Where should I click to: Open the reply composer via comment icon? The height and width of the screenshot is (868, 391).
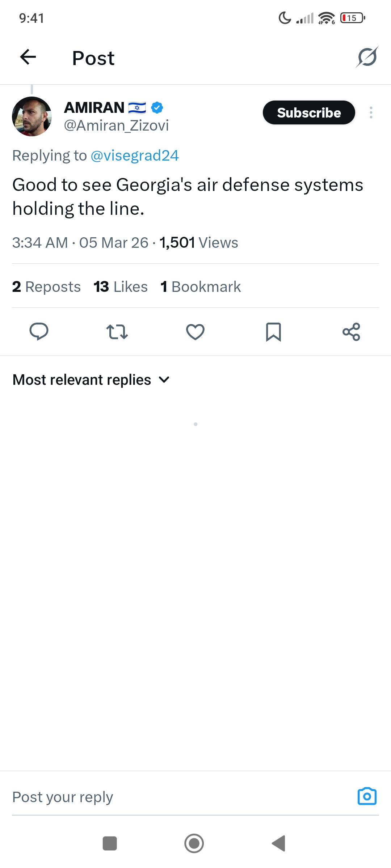coord(39,332)
